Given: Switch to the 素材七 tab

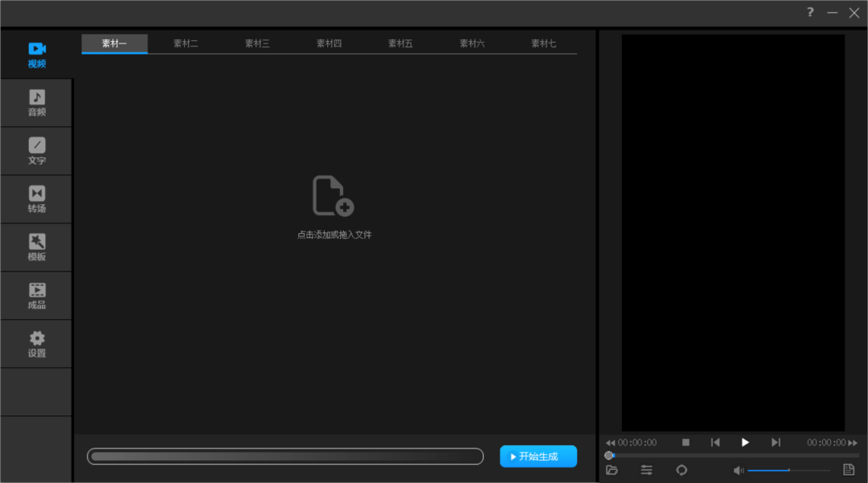Looking at the screenshot, I should (543, 43).
